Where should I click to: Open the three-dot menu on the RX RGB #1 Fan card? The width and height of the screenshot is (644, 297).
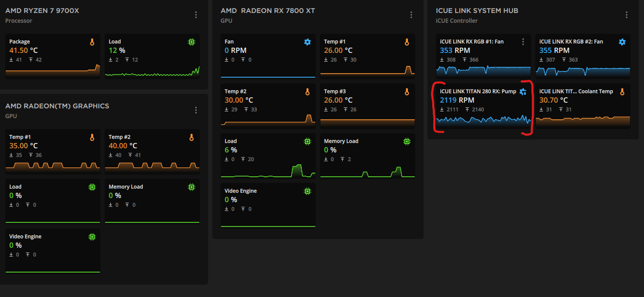tap(523, 42)
